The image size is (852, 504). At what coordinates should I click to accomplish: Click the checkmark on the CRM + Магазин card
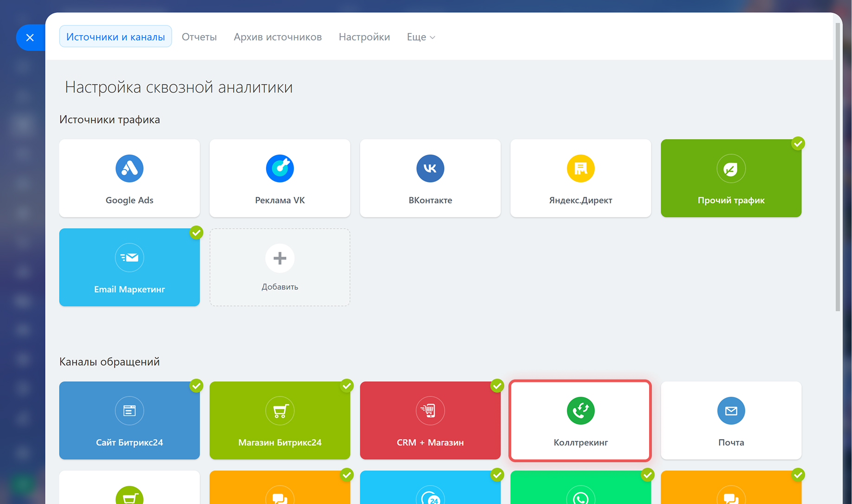pos(497,386)
